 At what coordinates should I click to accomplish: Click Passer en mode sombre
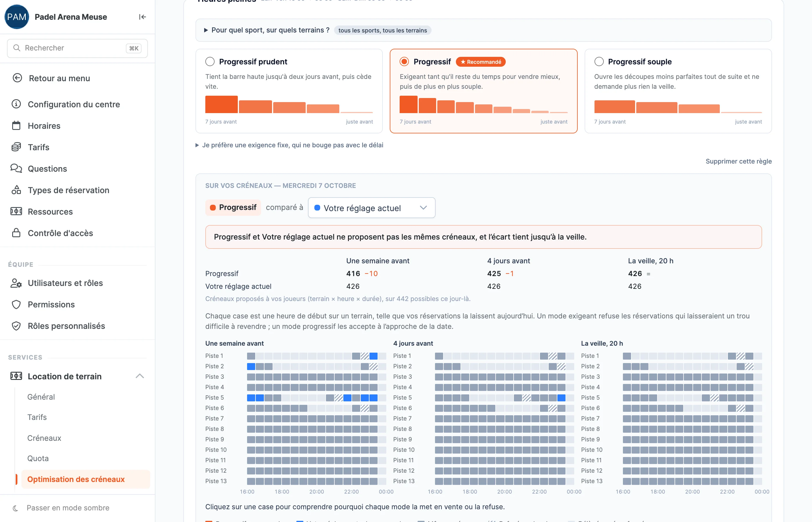68,508
